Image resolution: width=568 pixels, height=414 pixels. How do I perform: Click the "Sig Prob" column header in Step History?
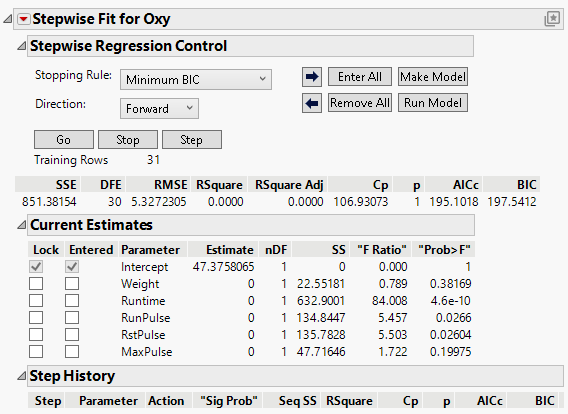[x=229, y=401]
